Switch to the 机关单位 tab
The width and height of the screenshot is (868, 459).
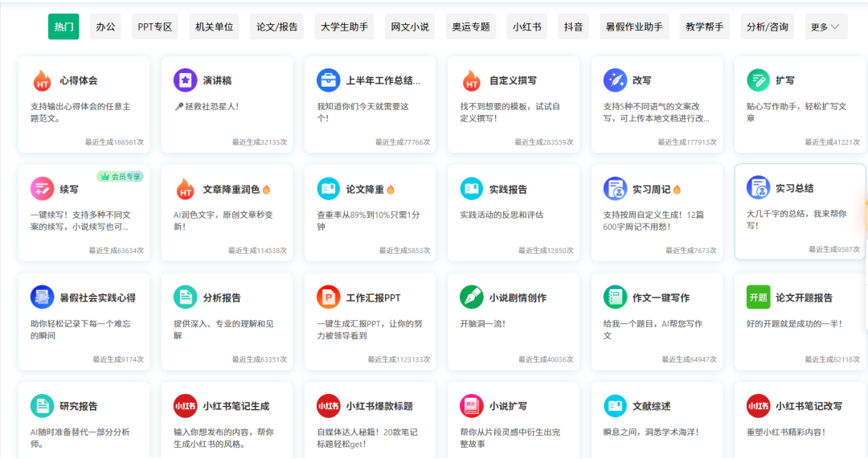coord(214,27)
